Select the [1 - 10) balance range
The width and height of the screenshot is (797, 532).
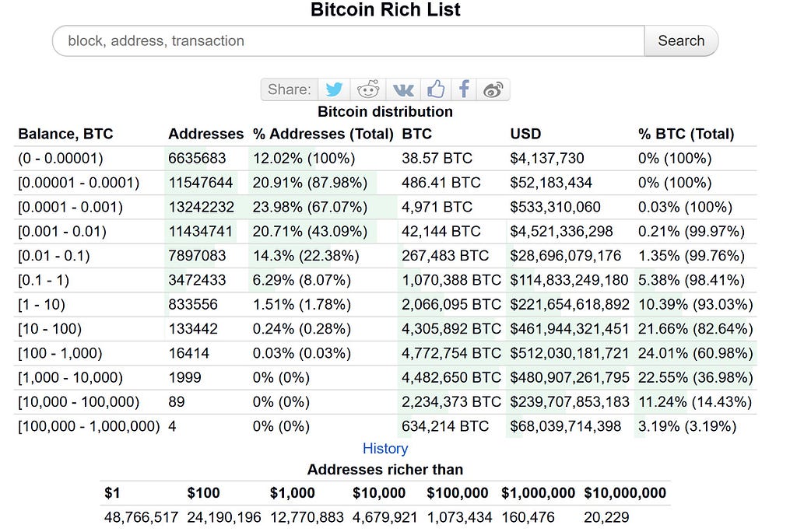[x=42, y=305]
